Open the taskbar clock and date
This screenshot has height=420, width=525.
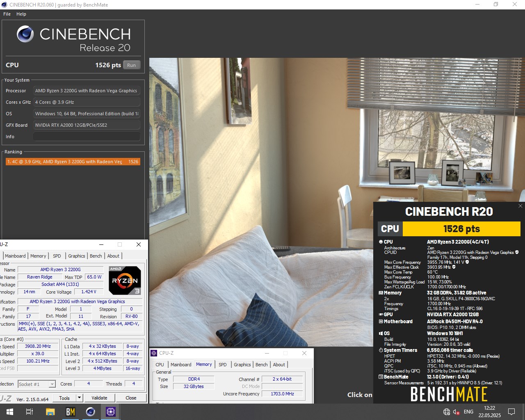(x=489, y=412)
